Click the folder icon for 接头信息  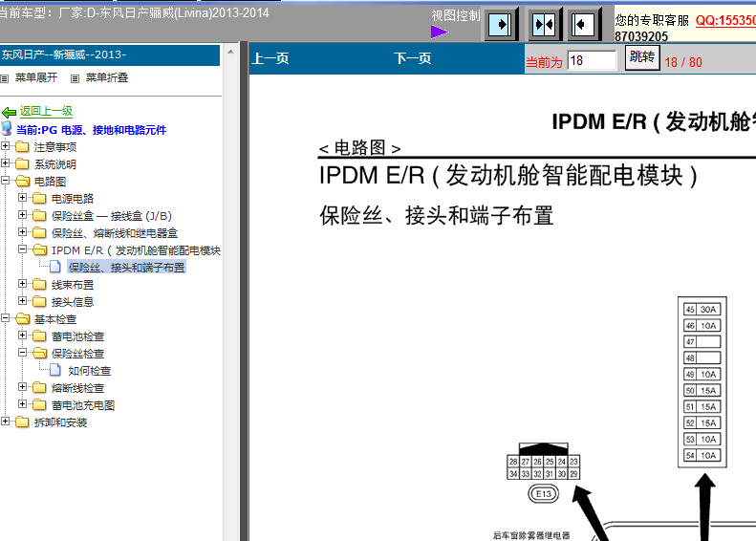pyautogui.click(x=39, y=302)
